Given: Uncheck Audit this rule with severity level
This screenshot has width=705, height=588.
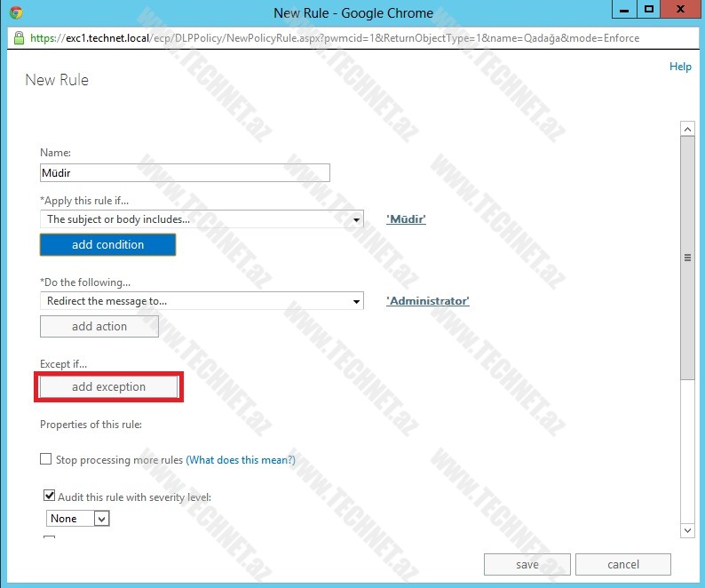Looking at the screenshot, I should point(50,497).
